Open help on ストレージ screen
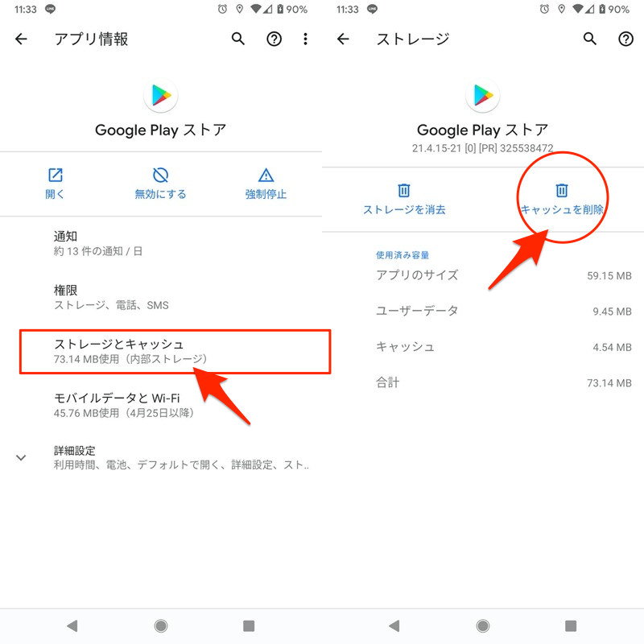The width and height of the screenshot is (644, 644). pyautogui.click(x=625, y=39)
